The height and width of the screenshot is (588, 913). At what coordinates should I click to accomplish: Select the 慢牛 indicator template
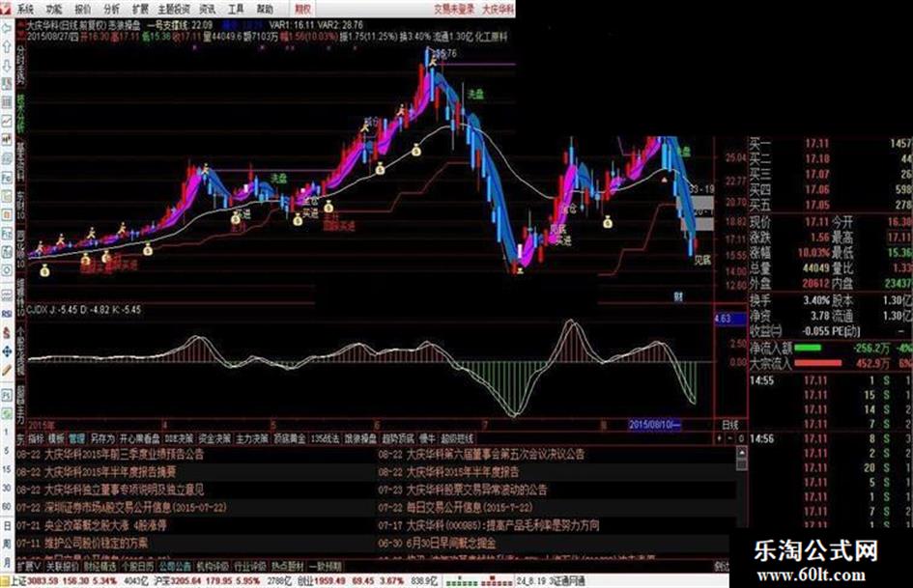pyautogui.click(x=427, y=438)
